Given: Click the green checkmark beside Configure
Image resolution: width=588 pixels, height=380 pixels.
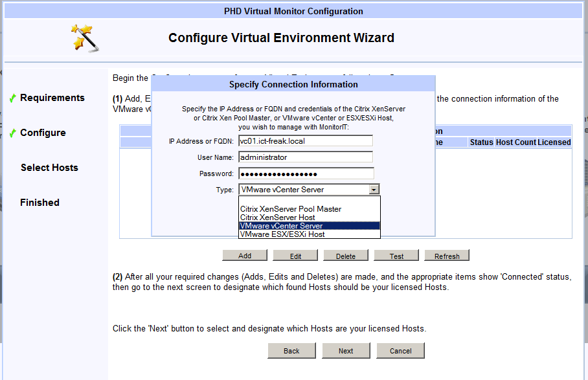Looking at the screenshot, I should pyautogui.click(x=13, y=133).
